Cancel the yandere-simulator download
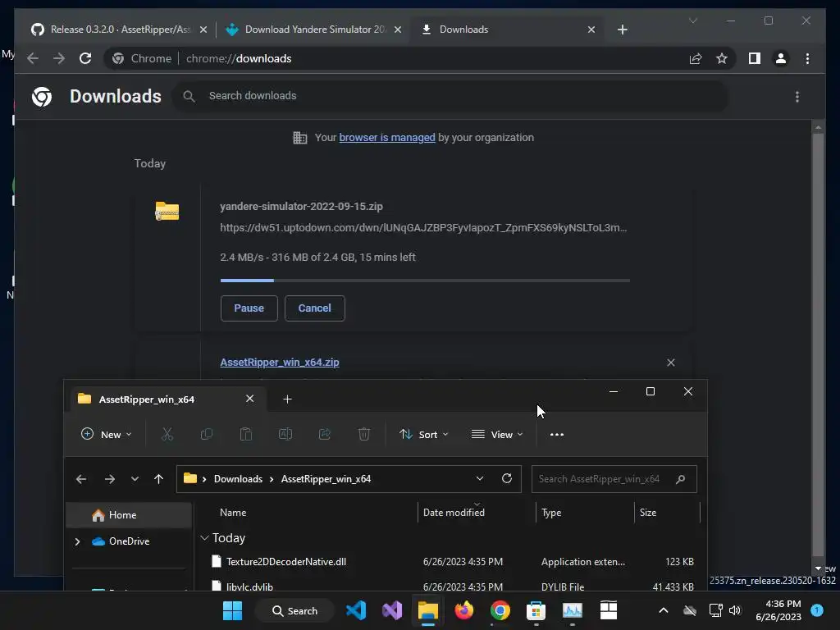The image size is (840, 630). point(314,308)
